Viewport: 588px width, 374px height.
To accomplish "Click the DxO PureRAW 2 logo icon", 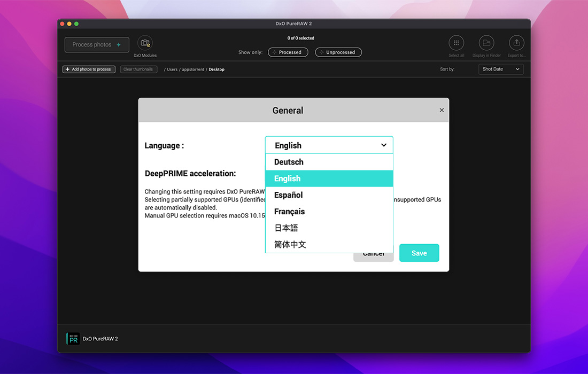I will coord(73,339).
